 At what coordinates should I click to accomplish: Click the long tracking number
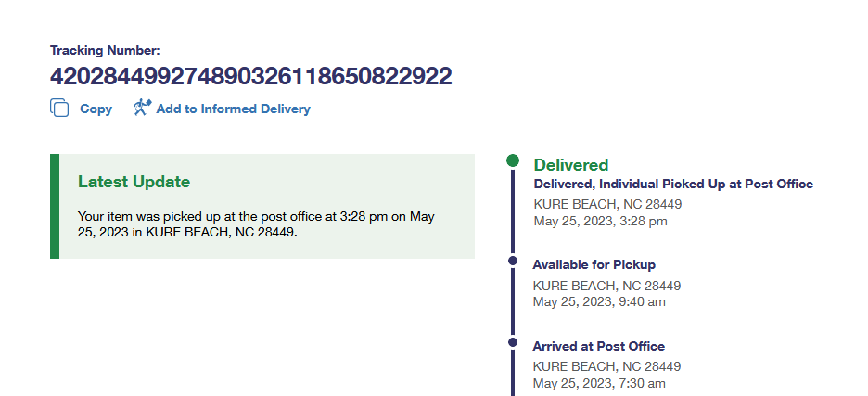[250, 76]
